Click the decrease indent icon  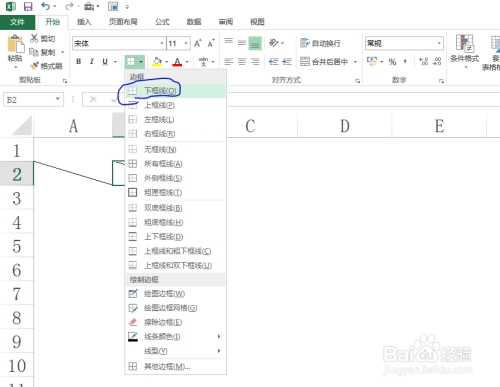(x=274, y=62)
